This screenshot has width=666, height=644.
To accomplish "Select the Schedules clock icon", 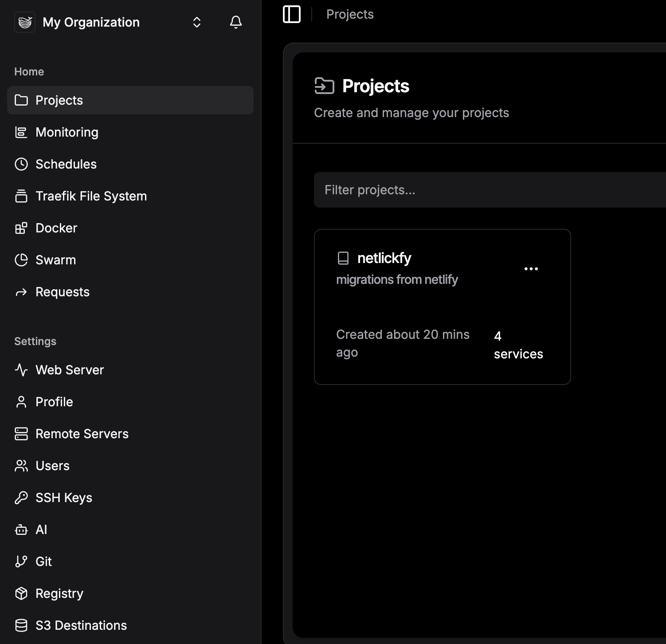I will click(21, 164).
